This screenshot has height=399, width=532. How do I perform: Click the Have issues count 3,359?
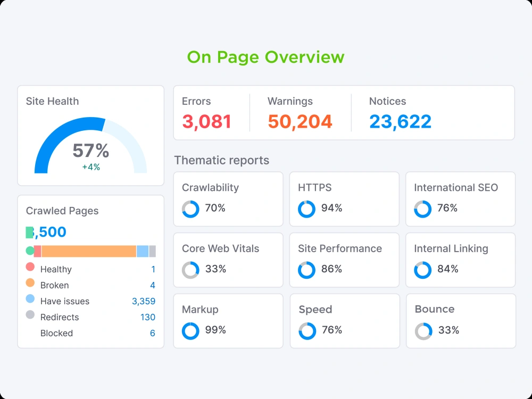tap(144, 301)
